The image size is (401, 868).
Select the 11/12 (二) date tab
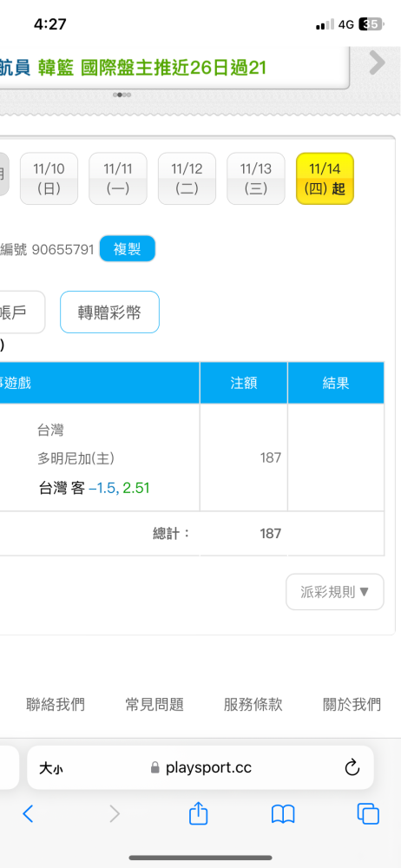187,179
